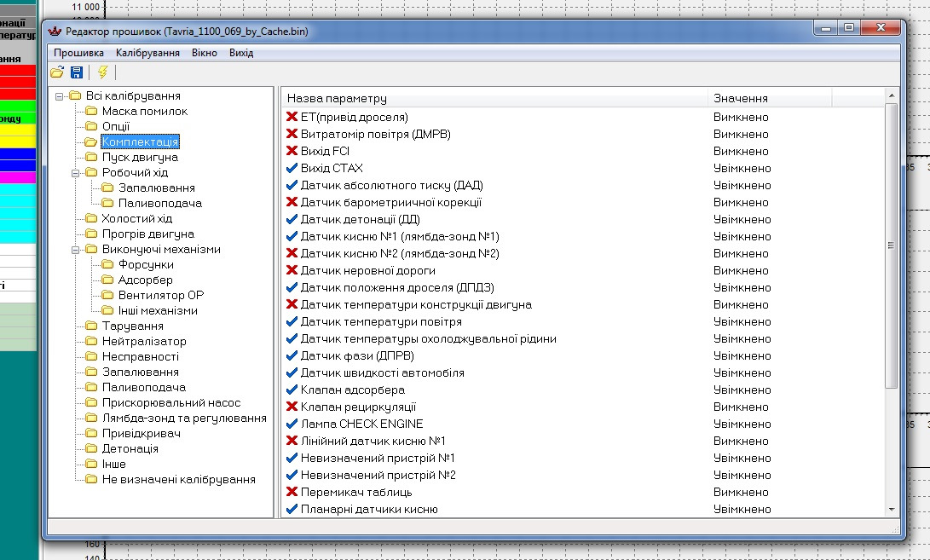Select Невизначений пристрій №2 row

pyautogui.click(x=584, y=475)
